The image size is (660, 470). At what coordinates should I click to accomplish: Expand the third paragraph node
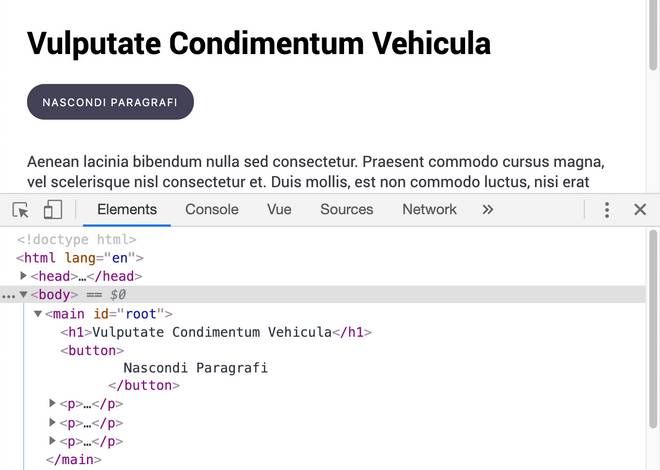tap(53, 441)
